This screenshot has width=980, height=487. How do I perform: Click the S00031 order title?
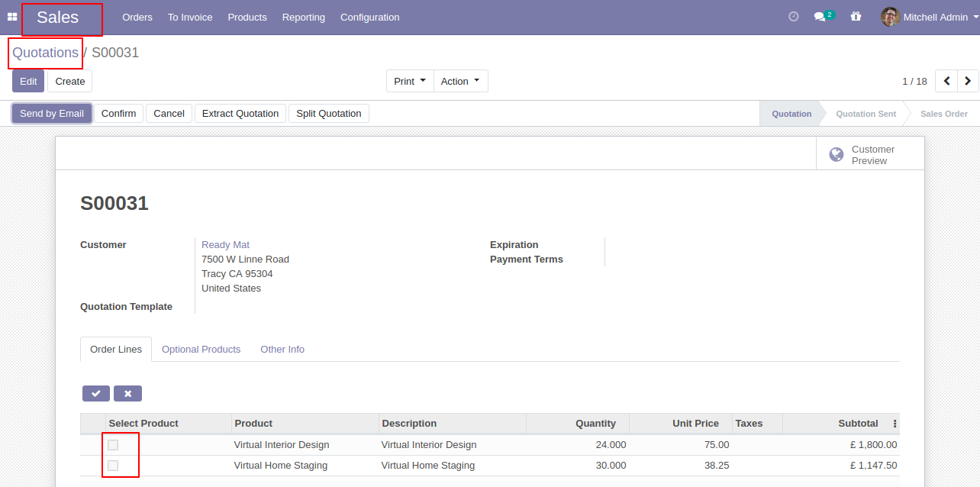tap(114, 204)
